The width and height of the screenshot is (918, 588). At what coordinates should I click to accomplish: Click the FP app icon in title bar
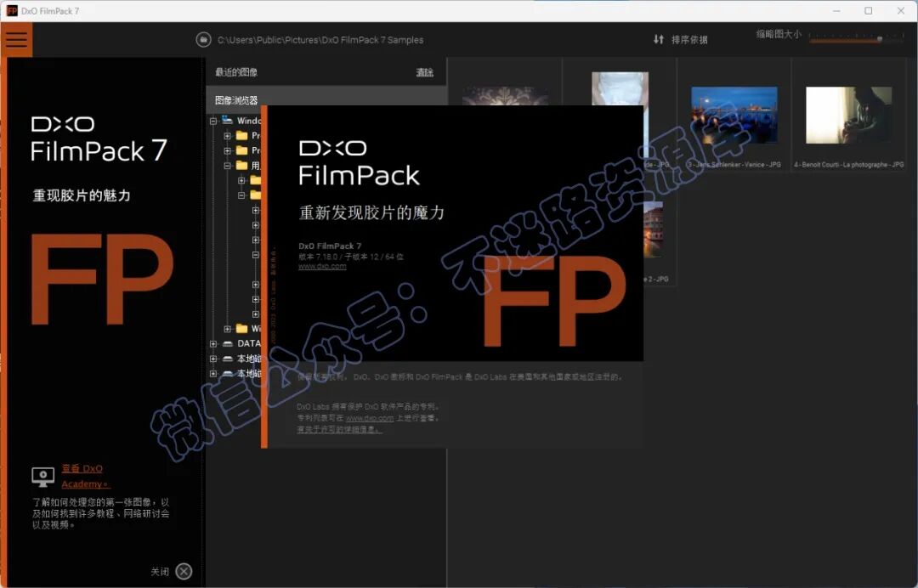(12, 10)
